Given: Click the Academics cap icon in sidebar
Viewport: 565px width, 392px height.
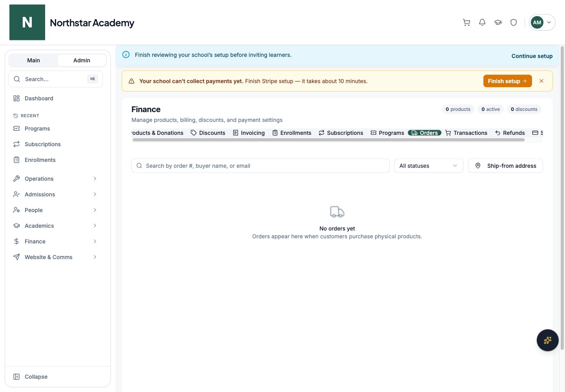Looking at the screenshot, I should (x=16, y=226).
